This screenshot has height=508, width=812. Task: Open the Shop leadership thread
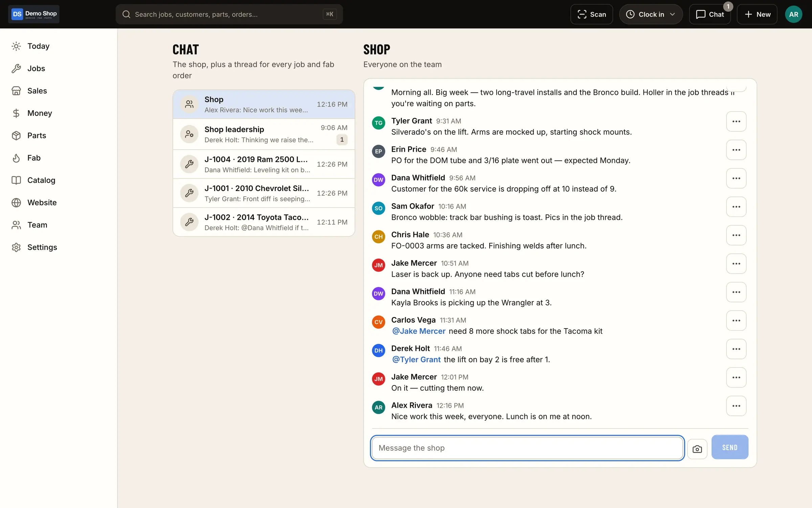click(x=264, y=134)
